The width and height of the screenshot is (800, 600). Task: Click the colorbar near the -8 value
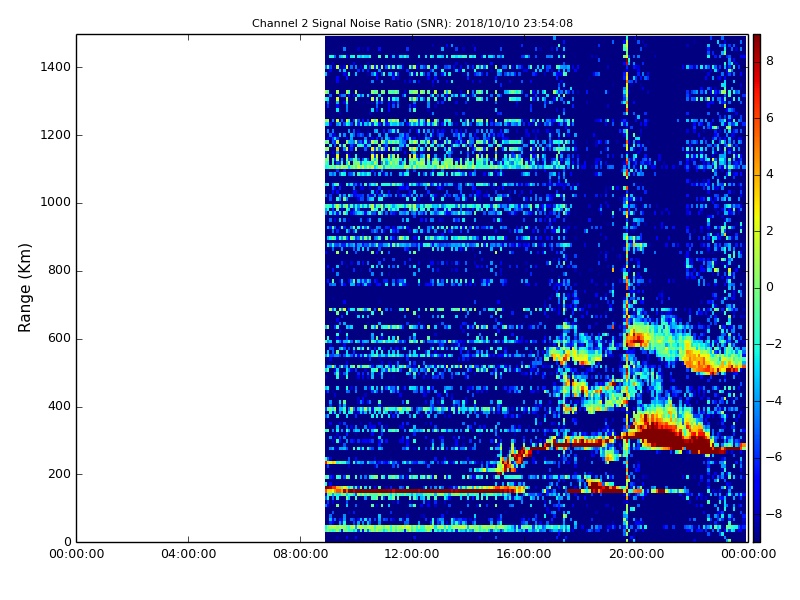pos(757,514)
